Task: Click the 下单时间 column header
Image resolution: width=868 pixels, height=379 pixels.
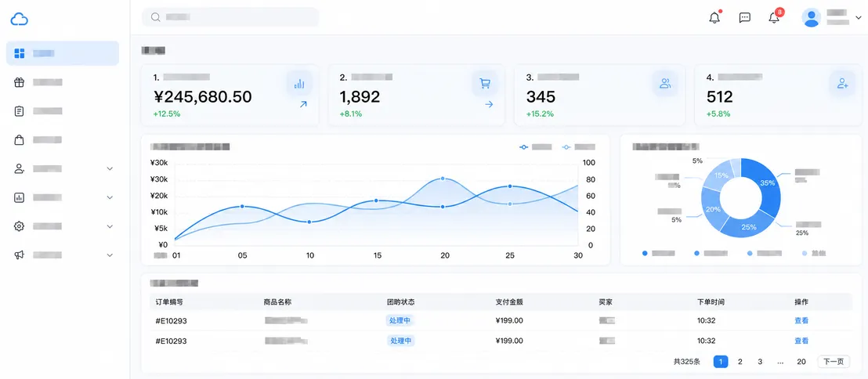Action: [x=711, y=302]
